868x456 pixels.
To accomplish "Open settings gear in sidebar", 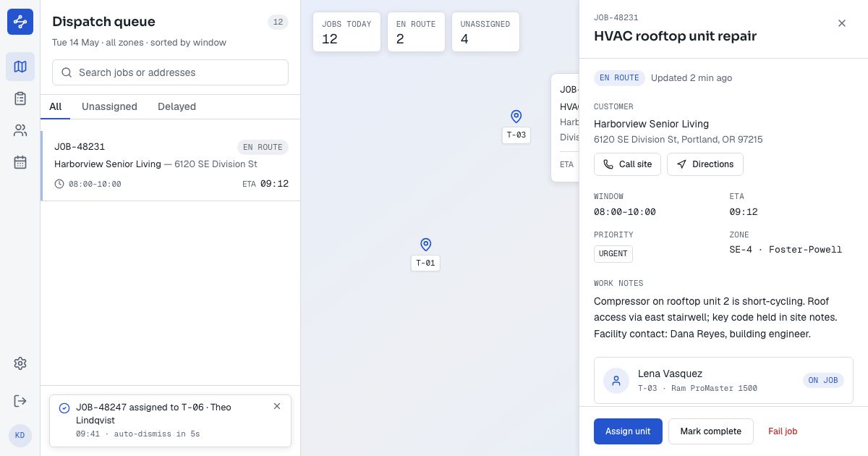I will [x=20, y=363].
